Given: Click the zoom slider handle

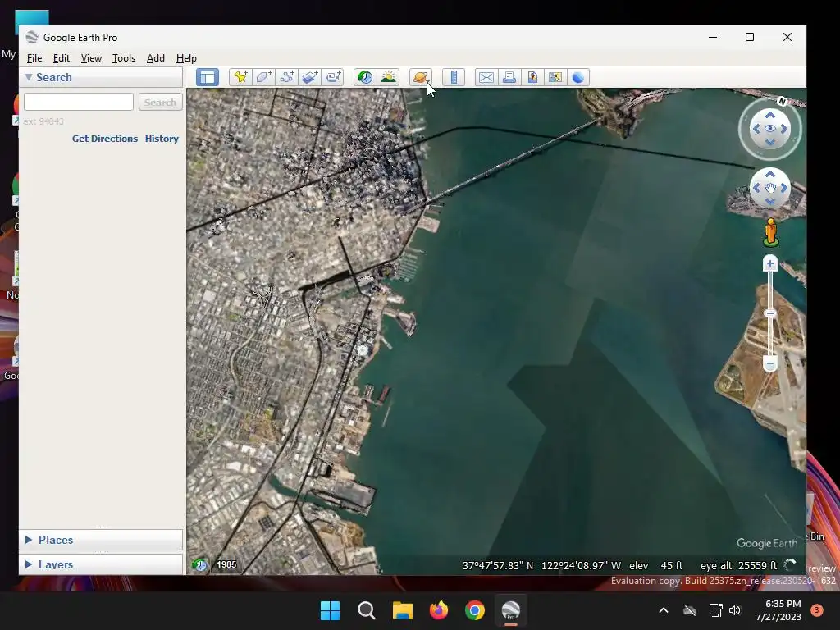Looking at the screenshot, I should click(x=769, y=313).
